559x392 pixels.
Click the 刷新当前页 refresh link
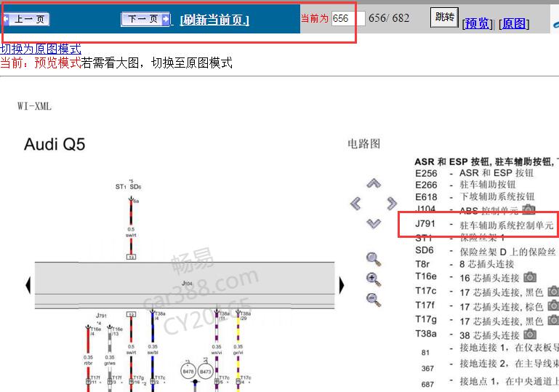coord(214,20)
